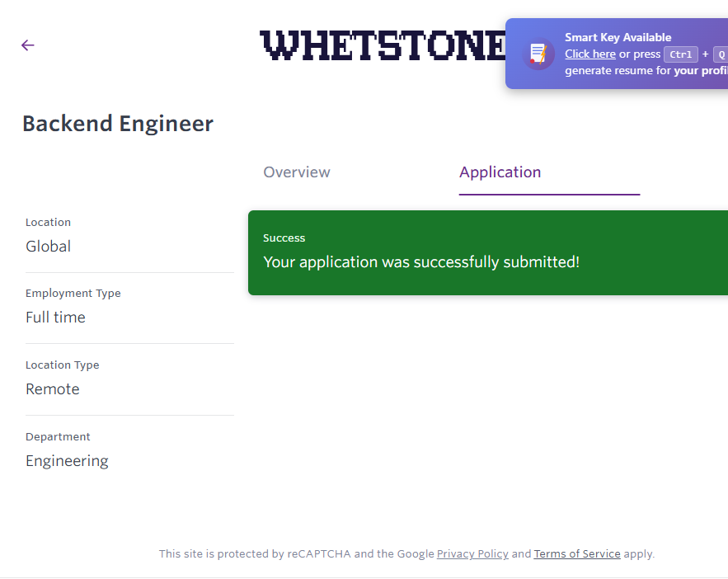
Task: Click the Engineering department value
Action: 67,461
